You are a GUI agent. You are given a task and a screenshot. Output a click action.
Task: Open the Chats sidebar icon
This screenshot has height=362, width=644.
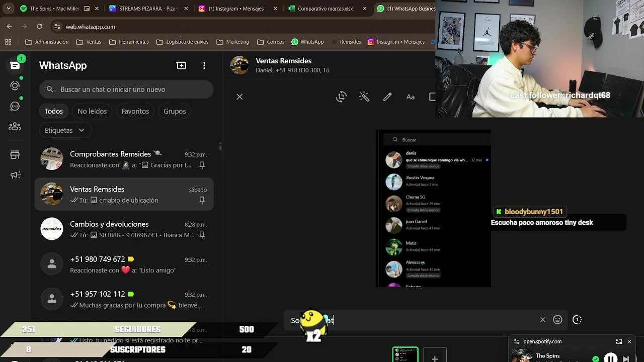[15, 65]
